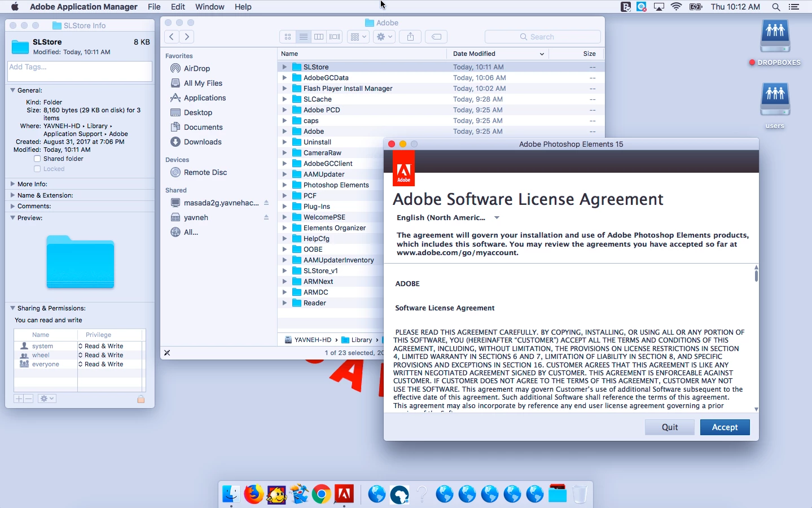Switch Finder to Cover Flow view

[x=335, y=37]
